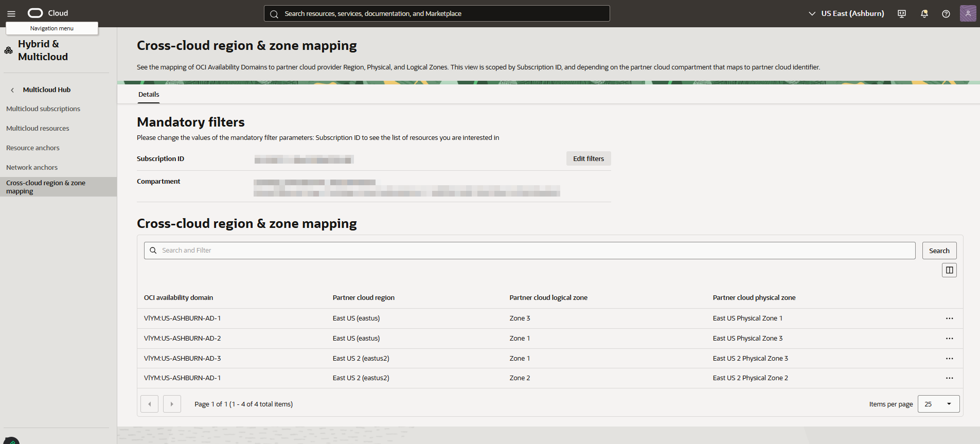Click Partner cloud region column header
This screenshot has height=444, width=980.
pos(364,298)
